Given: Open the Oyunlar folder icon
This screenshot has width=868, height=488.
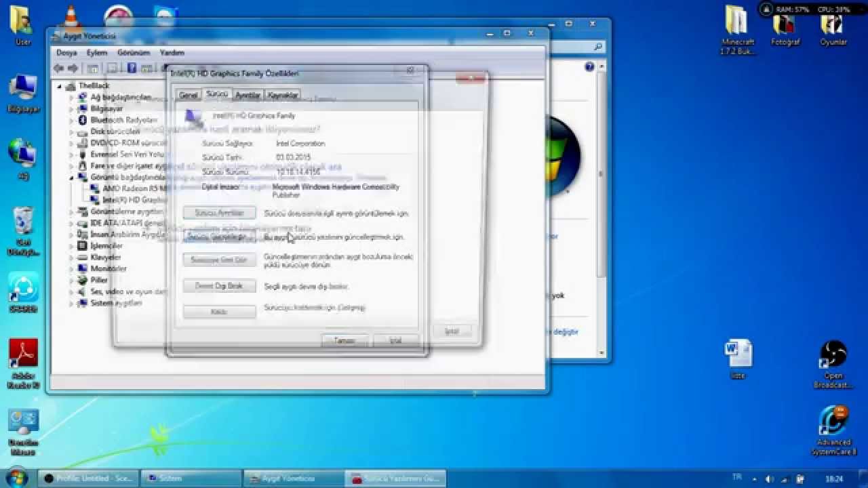Looking at the screenshot, I should (833, 30).
